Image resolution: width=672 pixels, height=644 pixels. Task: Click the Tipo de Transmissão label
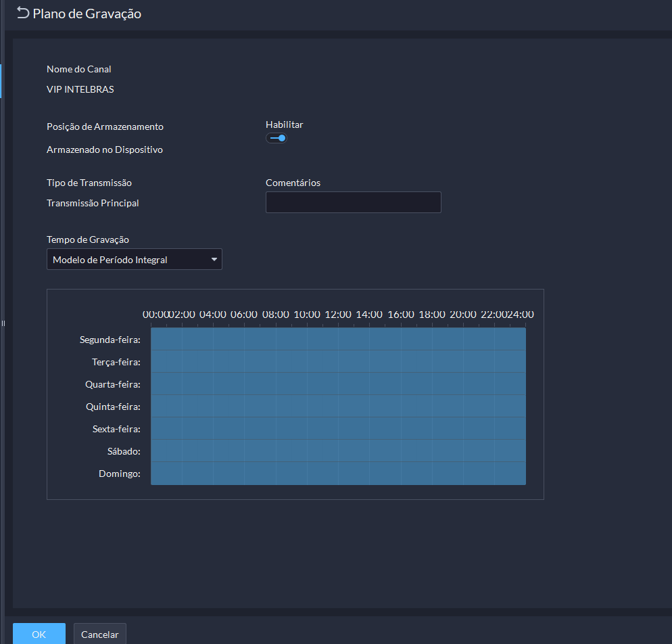[x=89, y=183]
